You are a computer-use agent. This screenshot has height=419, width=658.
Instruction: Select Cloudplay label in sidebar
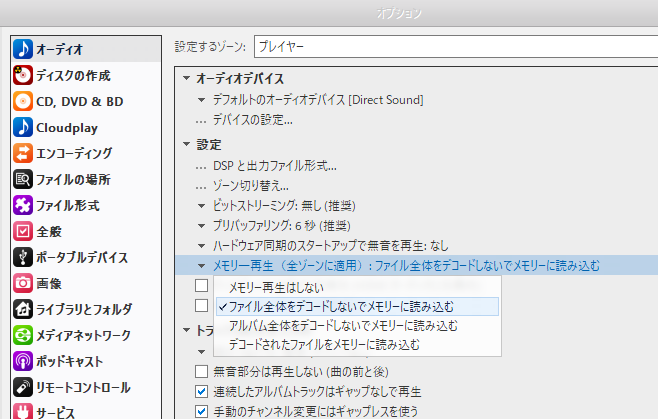coord(67,128)
